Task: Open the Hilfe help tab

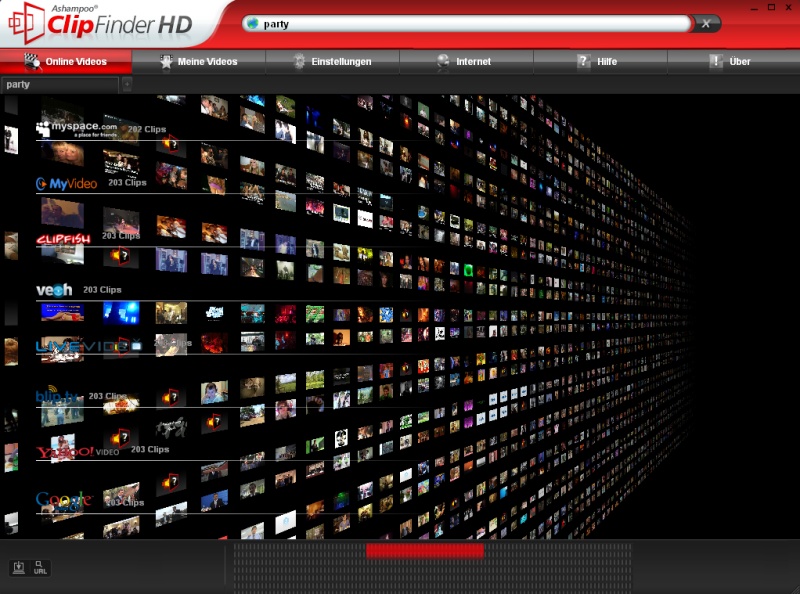Action: (x=599, y=62)
